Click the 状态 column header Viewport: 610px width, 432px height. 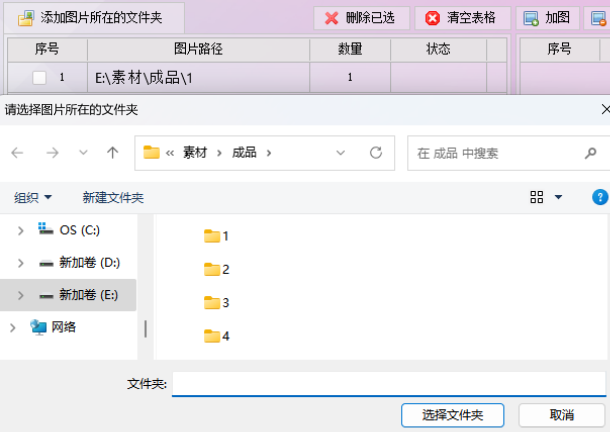click(x=438, y=49)
